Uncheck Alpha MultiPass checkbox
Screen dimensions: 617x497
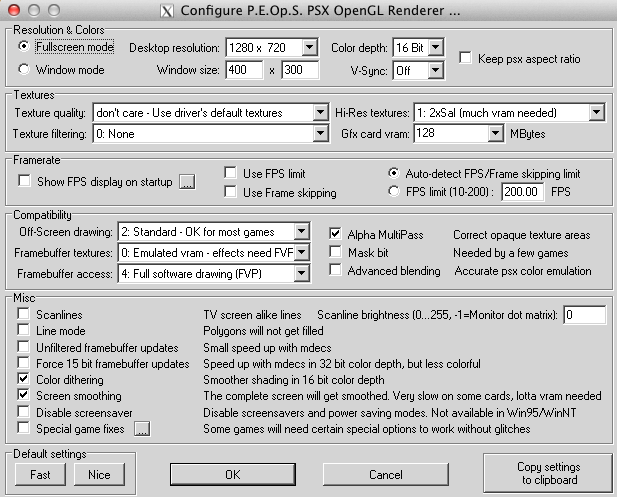click(x=335, y=234)
